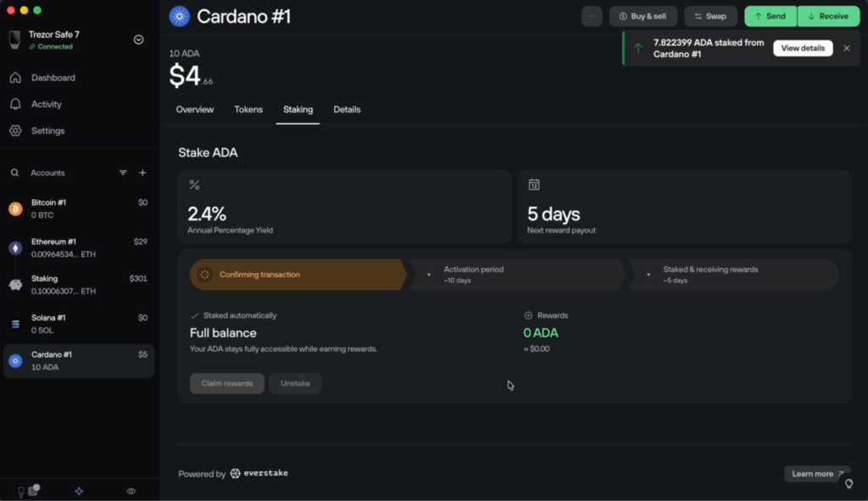Click the Learn more link
Viewport: 868px width, 501px height.
(x=817, y=474)
